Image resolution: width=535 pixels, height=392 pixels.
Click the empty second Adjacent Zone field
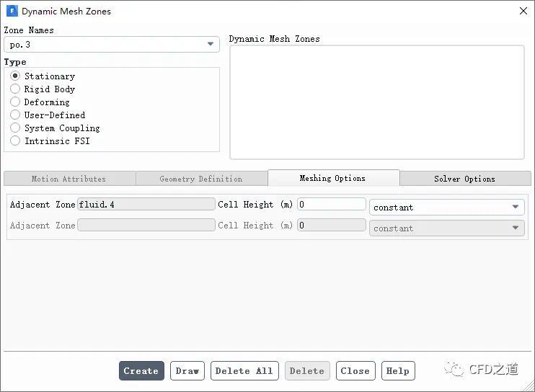click(x=146, y=225)
